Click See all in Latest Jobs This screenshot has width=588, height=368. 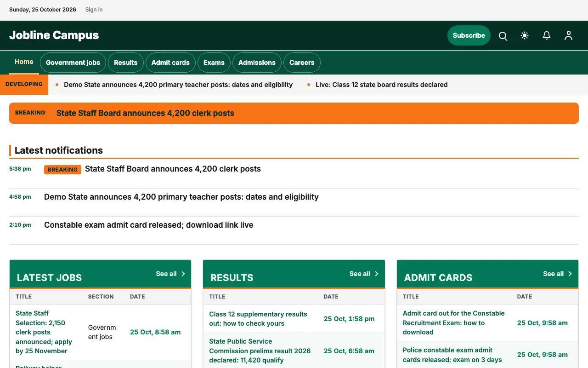[166, 274]
